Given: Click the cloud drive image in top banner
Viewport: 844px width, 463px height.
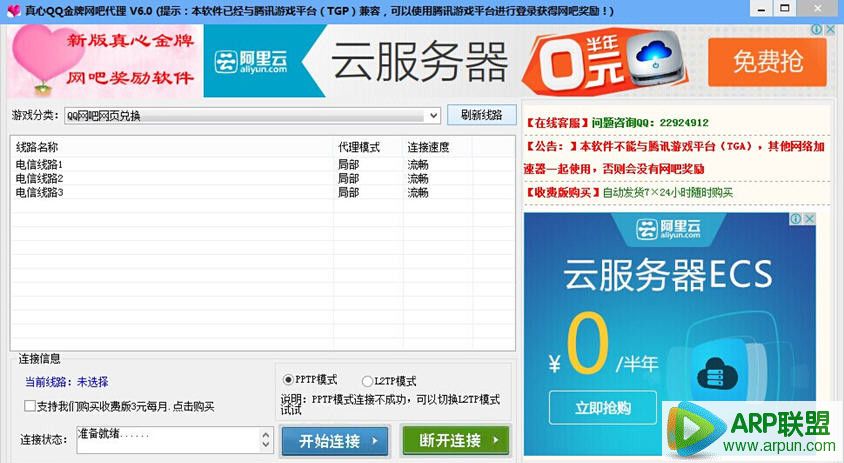Looking at the screenshot, I should coord(657,60).
